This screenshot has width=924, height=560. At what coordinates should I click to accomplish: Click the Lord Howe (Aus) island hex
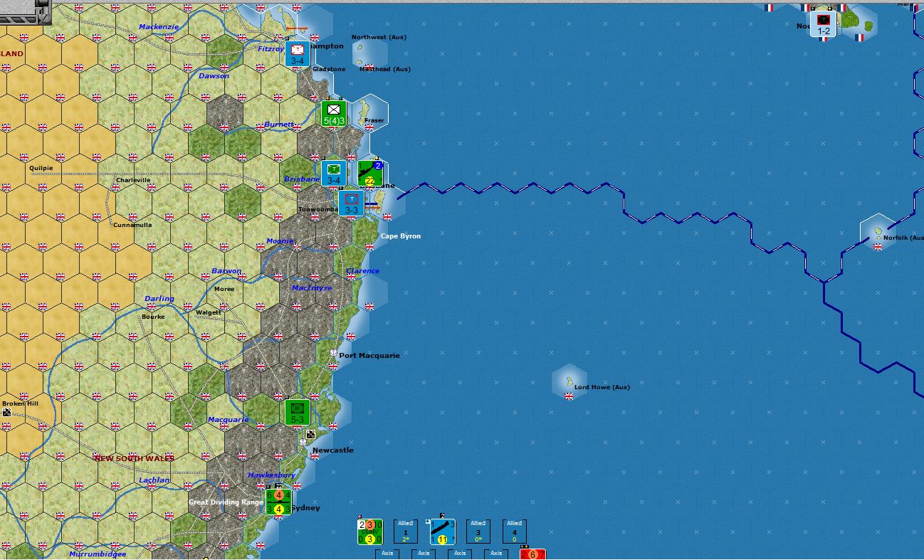(567, 381)
